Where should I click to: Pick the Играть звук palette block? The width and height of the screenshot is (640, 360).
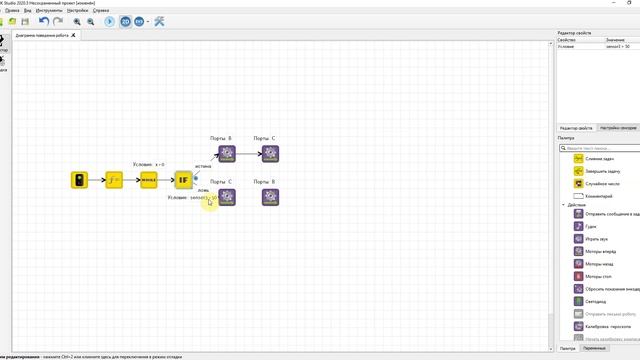(x=591, y=239)
